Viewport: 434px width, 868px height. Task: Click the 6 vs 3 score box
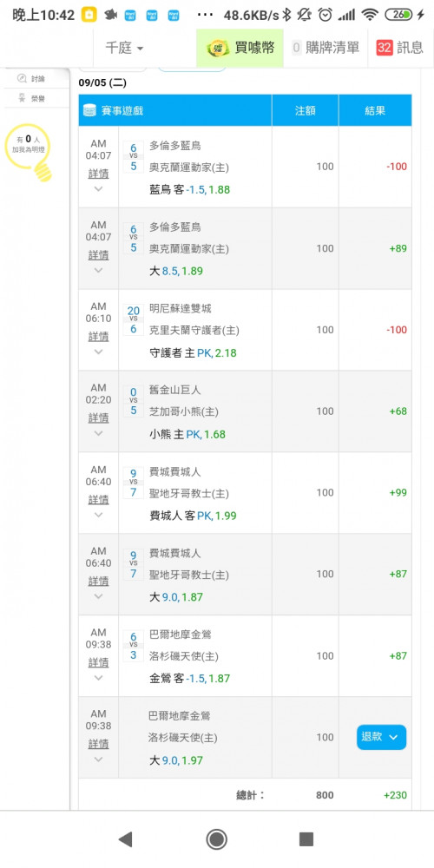coord(134,644)
